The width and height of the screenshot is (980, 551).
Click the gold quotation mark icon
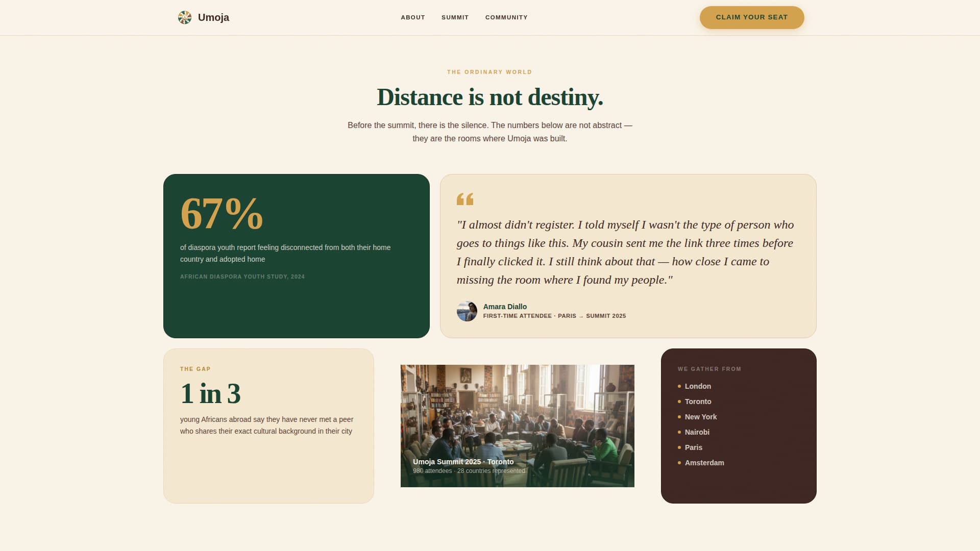(x=465, y=200)
